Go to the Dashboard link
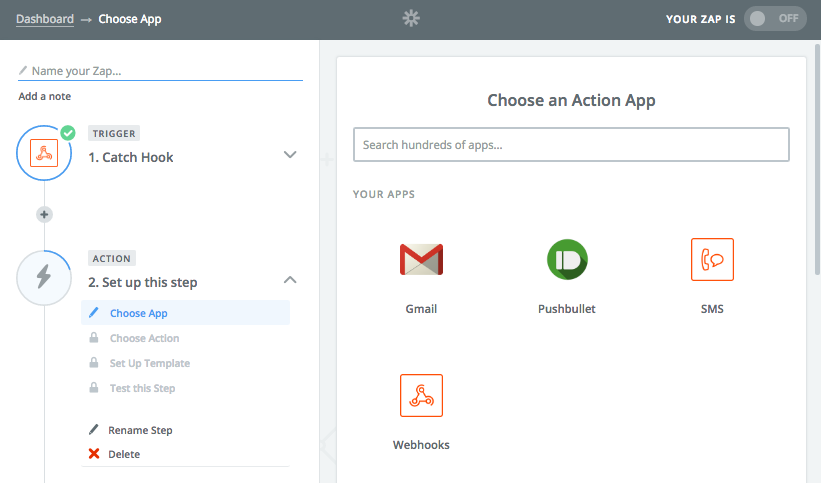 click(45, 19)
